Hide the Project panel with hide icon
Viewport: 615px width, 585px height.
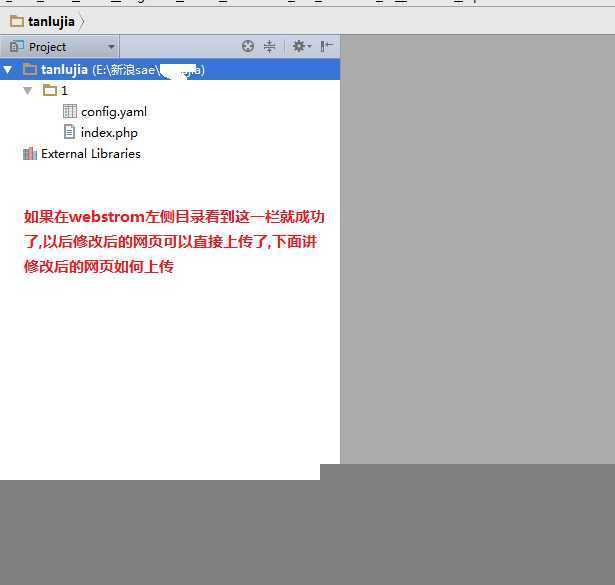[x=326, y=46]
